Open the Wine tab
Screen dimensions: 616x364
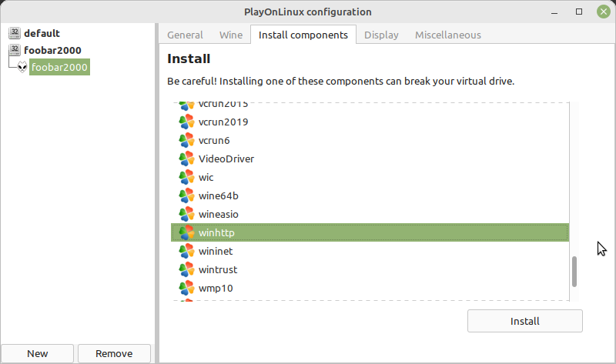pyautogui.click(x=231, y=35)
